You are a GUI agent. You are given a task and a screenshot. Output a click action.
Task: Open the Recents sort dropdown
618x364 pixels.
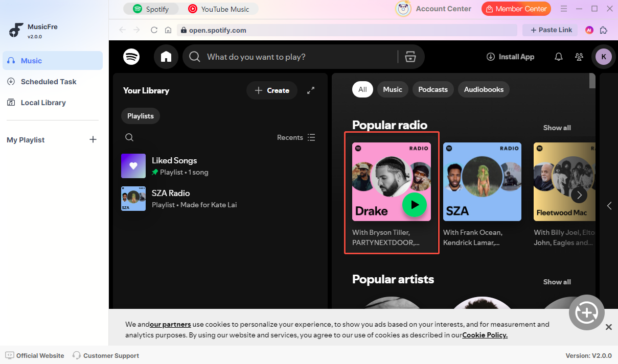pyautogui.click(x=296, y=137)
